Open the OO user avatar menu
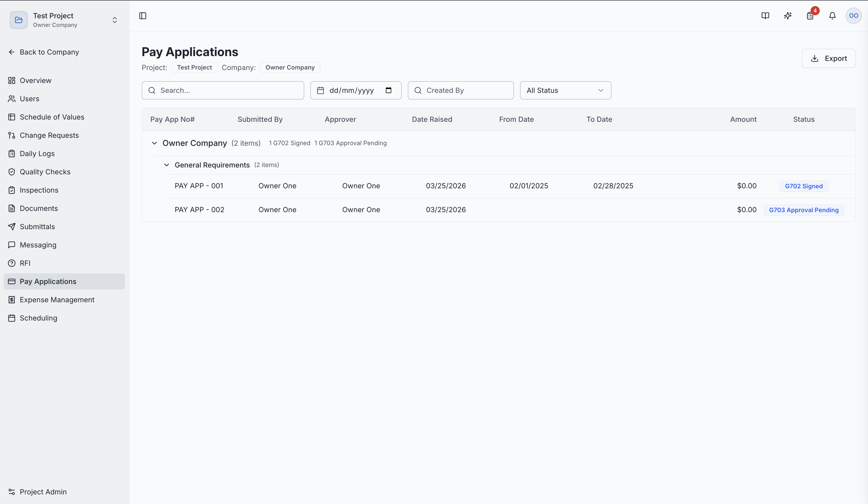 tap(853, 15)
